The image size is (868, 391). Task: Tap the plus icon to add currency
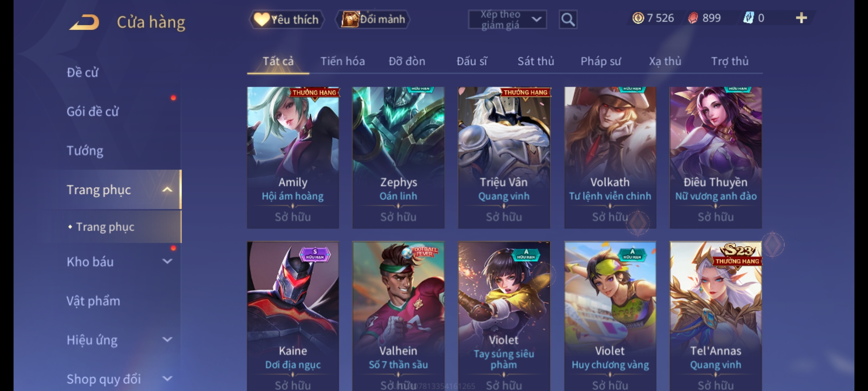(x=801, y=18)
